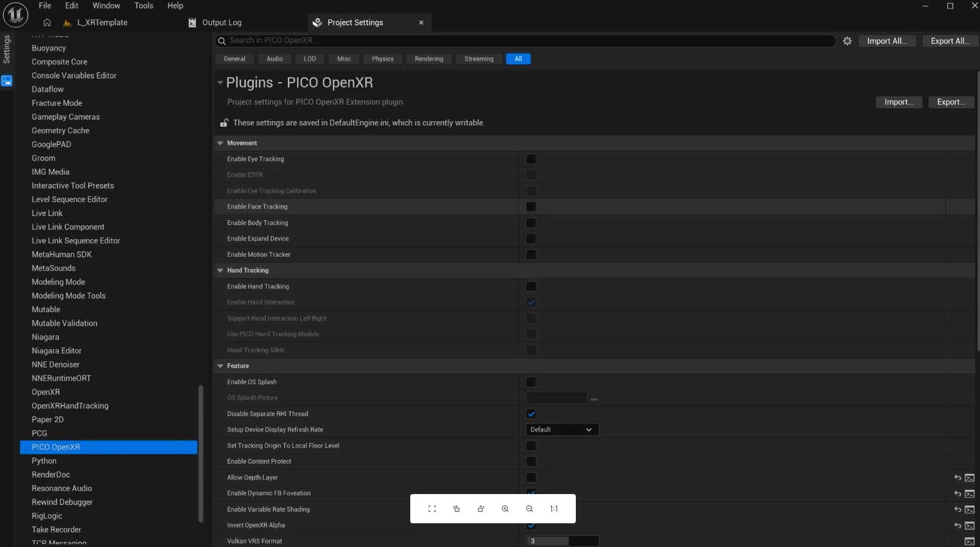Screen dimensions: 980x547
Task: Click the fullscreen icon in floating toolbar
Action: click(432, 509)
